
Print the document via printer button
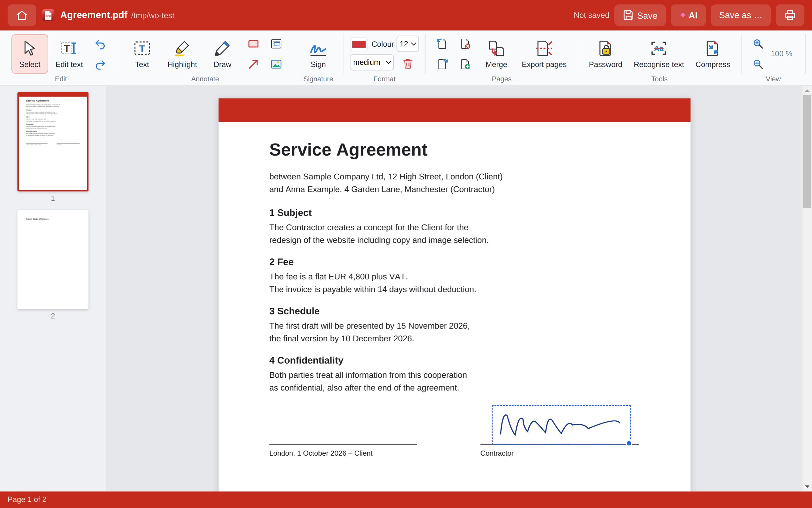tap(790, 15)
